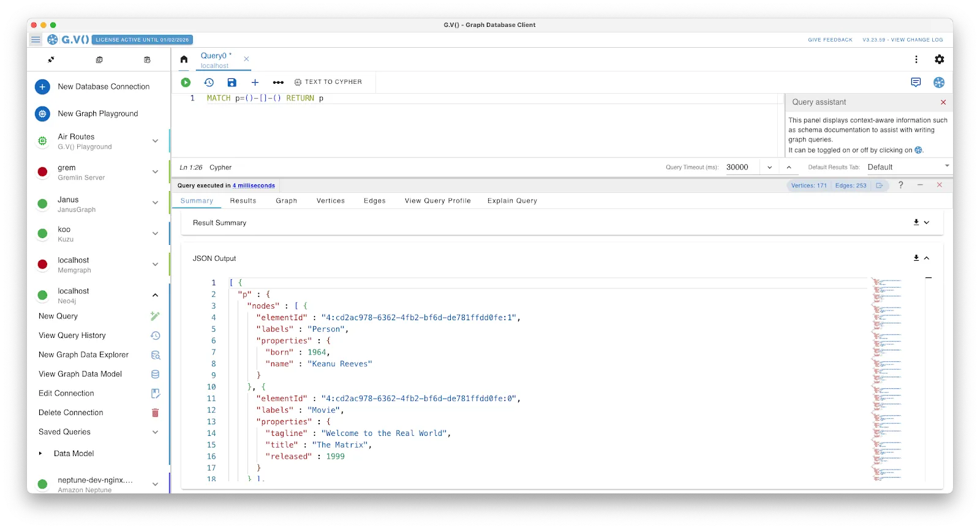Screen dimensions: 980x529
Task: Open the three-dot more options in query toolbar
Action: 278,83
